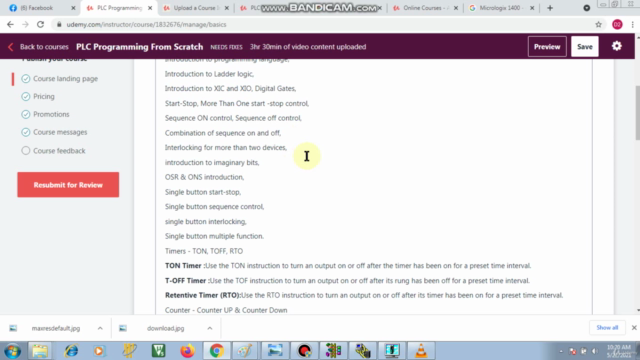This screenshot has height=360, width=640.
Task: Close the downloads bar
Action: pos(634,328)
